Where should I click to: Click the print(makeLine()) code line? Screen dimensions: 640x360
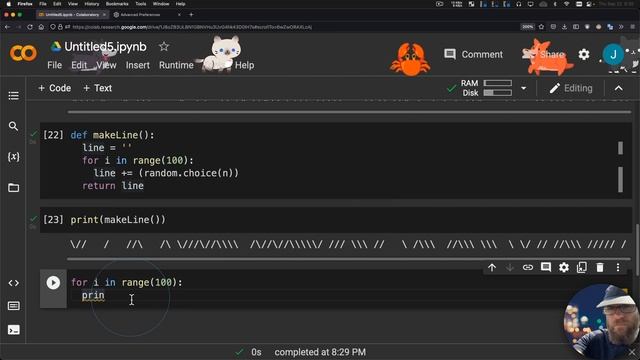click(118, 220)
